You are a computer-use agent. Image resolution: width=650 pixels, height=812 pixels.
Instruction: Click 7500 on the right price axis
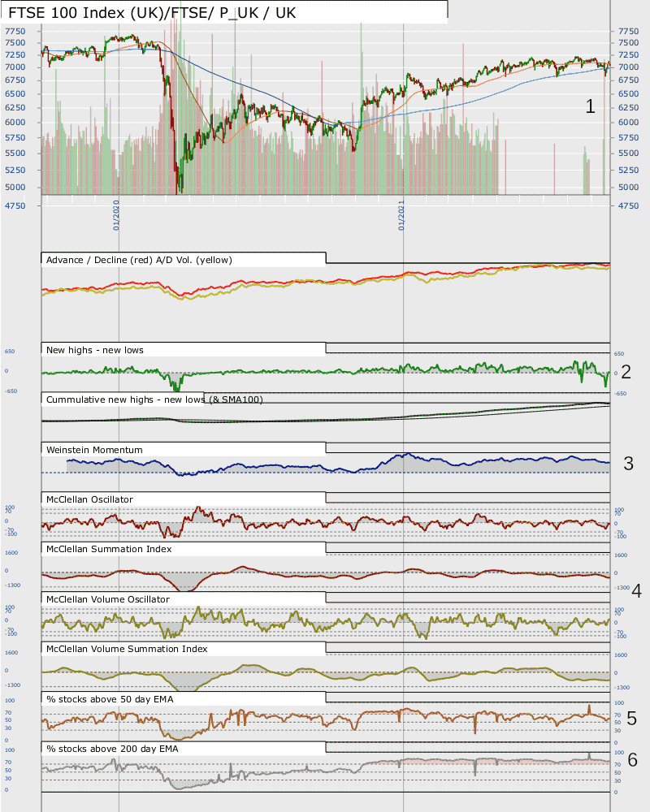click(628, 43)
